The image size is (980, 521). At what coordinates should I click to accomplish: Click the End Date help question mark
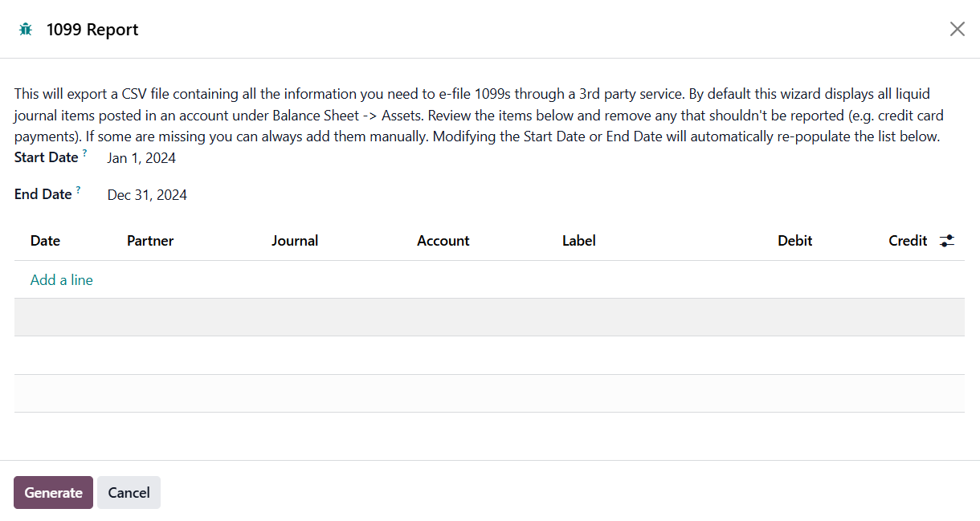(x=79, y=190)
